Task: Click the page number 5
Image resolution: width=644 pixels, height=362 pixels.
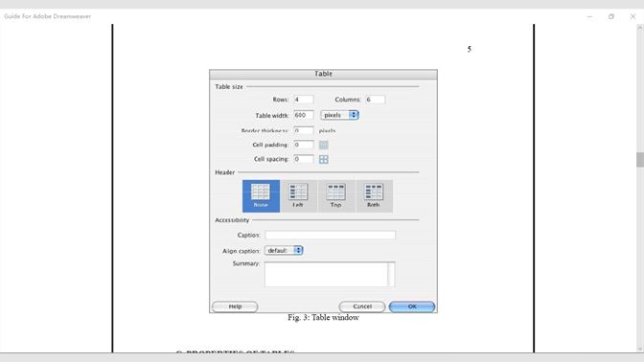Action: coord(469,49)
